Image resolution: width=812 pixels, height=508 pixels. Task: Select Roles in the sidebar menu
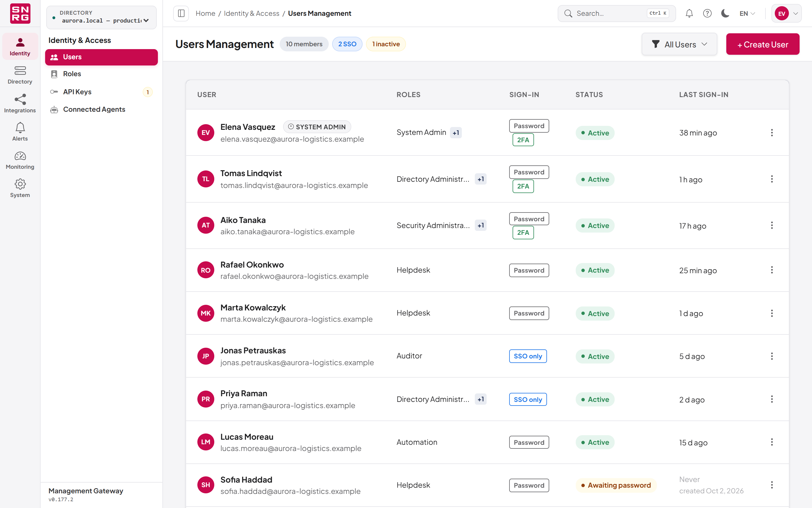pos(101,74)
